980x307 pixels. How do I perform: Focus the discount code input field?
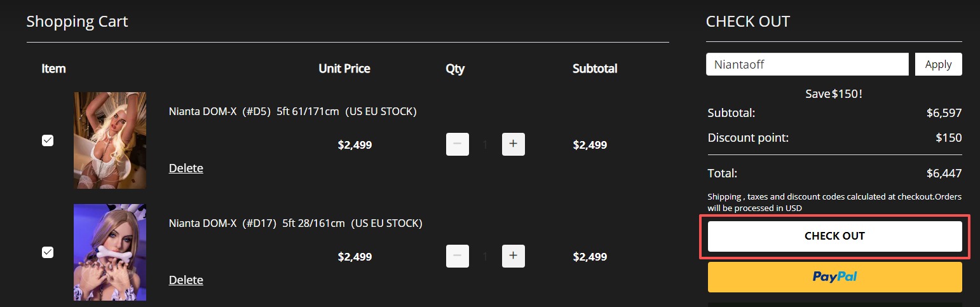[x=807, y=64]
